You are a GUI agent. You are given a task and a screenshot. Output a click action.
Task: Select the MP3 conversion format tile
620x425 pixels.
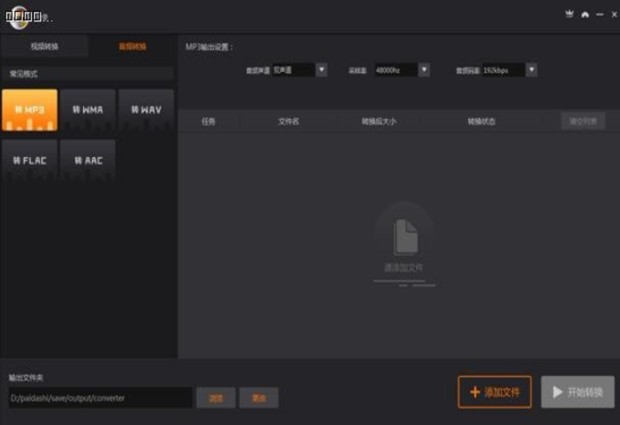click(x=30, y=110)
